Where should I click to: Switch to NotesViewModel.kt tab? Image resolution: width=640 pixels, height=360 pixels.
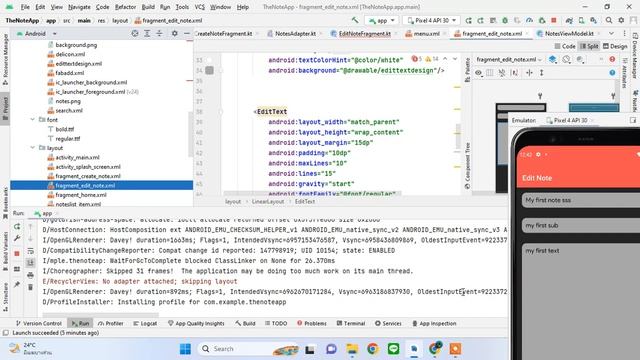[x=569, y=33]
